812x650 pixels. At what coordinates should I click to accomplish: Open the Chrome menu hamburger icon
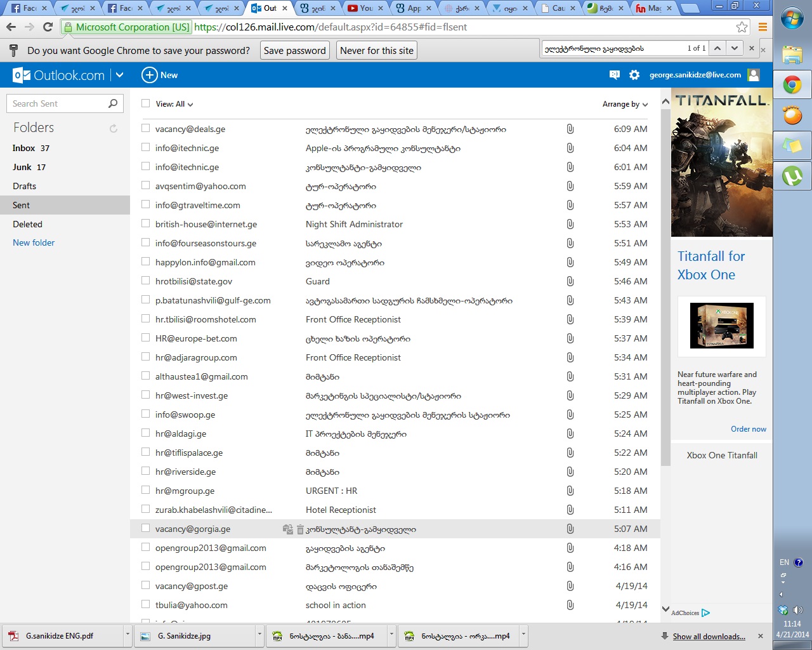(x=763, y=27)
